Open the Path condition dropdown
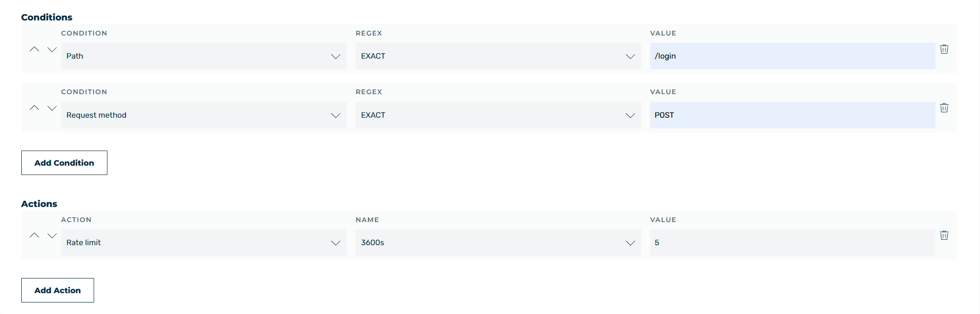Viewport: 980px width, 314px height. (204, 56)
